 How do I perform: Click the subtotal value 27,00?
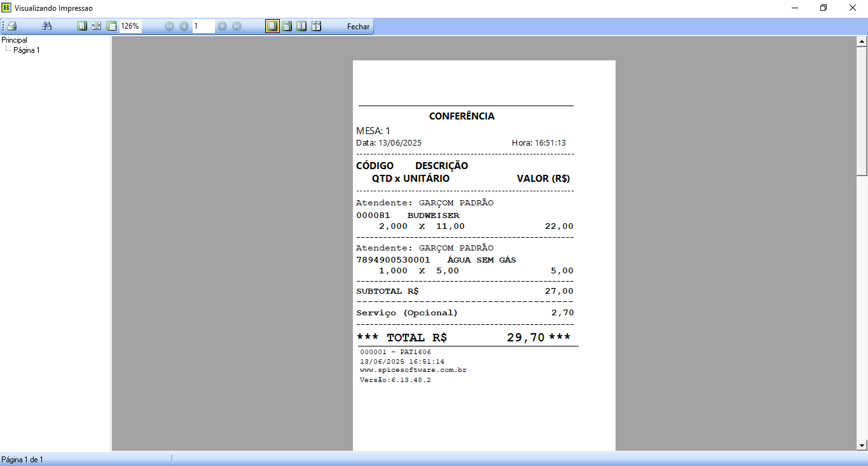tap(559, 291)
